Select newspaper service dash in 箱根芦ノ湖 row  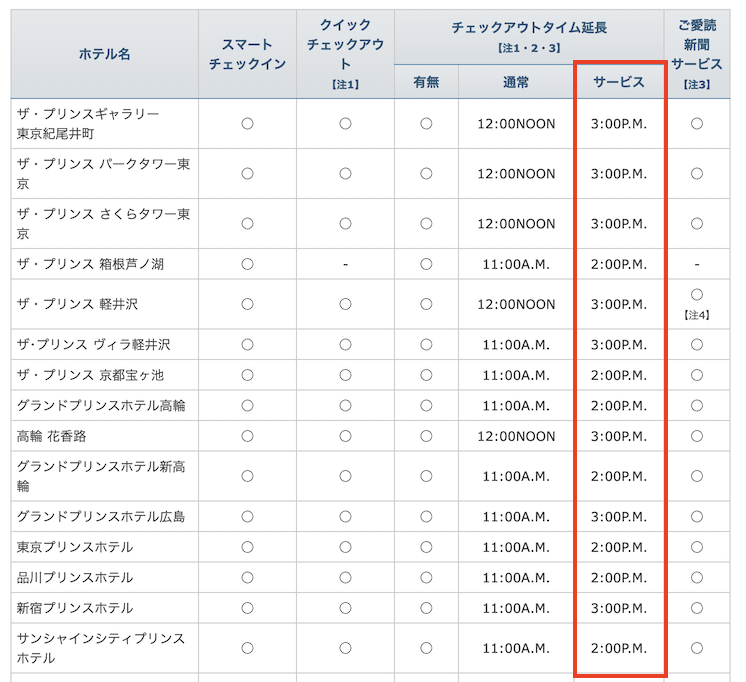(697, 265)
